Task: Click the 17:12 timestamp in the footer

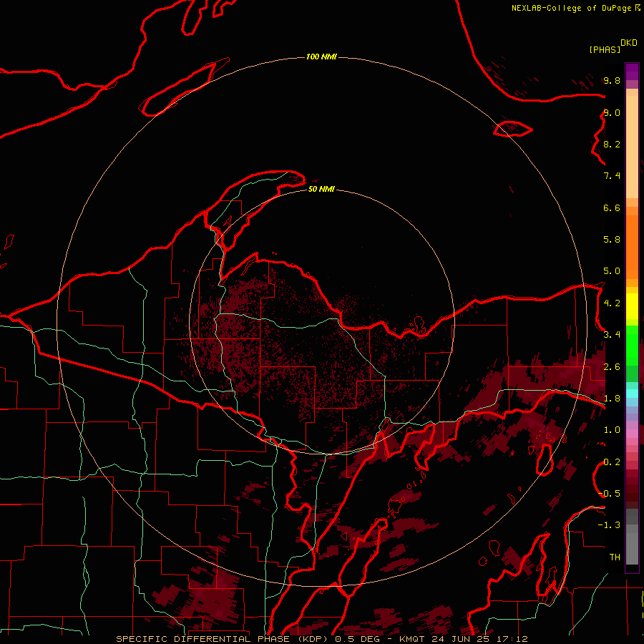Action: [512, 639]
